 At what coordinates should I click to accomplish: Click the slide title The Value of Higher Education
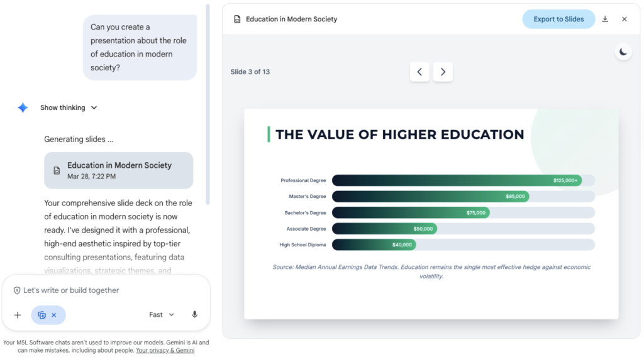399,134
